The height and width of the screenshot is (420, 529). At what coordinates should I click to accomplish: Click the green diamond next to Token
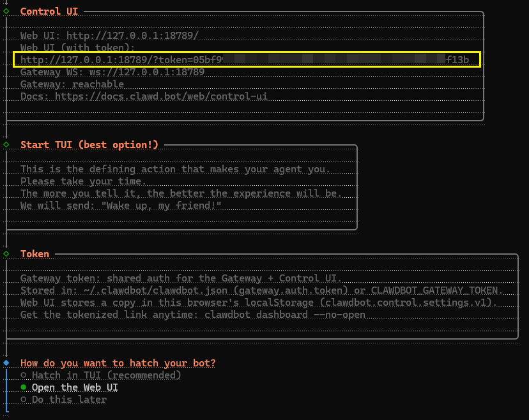(6, 253)
